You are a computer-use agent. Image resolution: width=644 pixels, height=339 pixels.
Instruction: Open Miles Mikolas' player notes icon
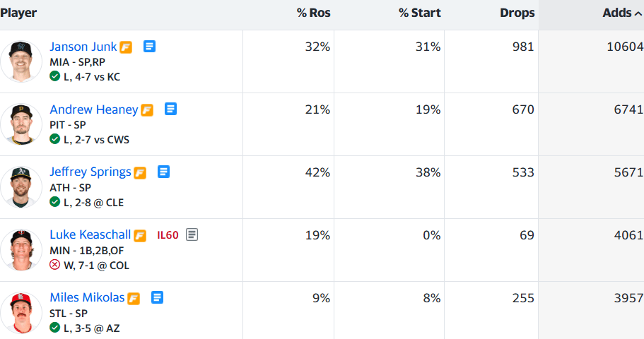coord(158,297)
